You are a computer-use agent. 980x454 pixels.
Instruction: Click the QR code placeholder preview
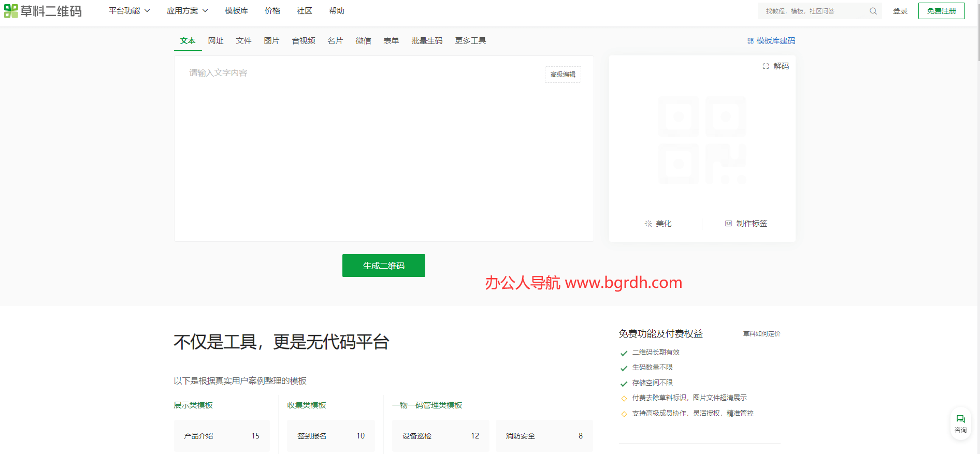coord(702,140)
